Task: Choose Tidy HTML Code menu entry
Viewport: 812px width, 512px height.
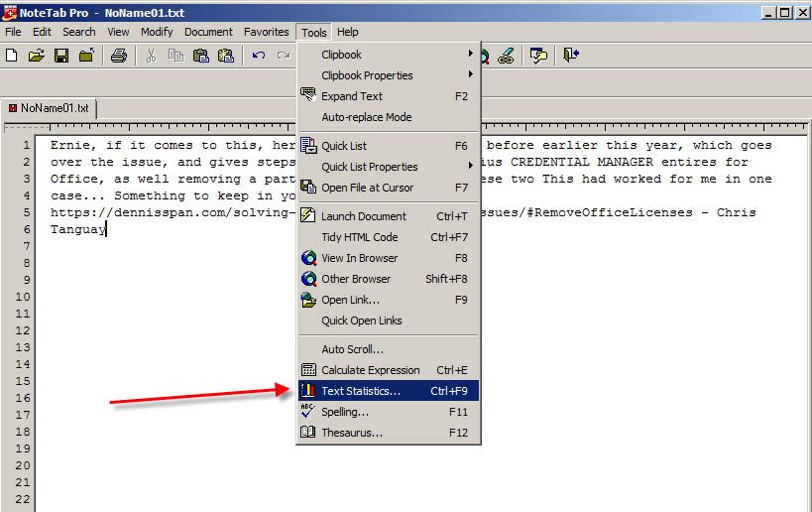Action: [x=389, y=237]
